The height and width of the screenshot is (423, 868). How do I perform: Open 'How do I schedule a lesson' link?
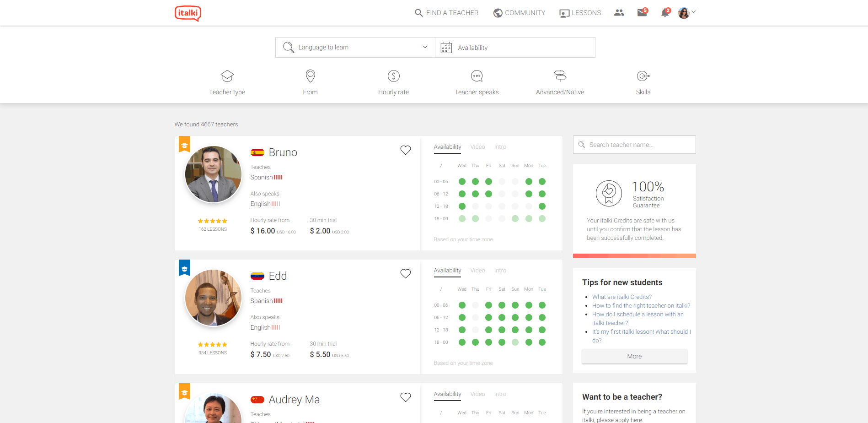point(638,319)
